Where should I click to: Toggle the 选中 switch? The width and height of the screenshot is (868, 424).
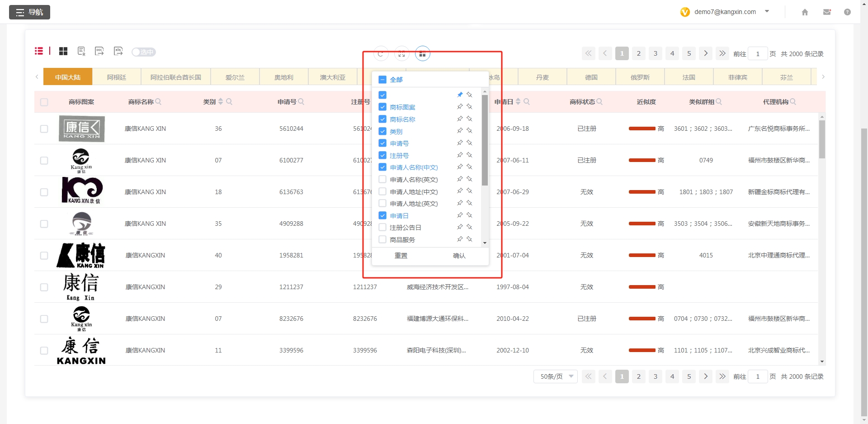(143, 52)
